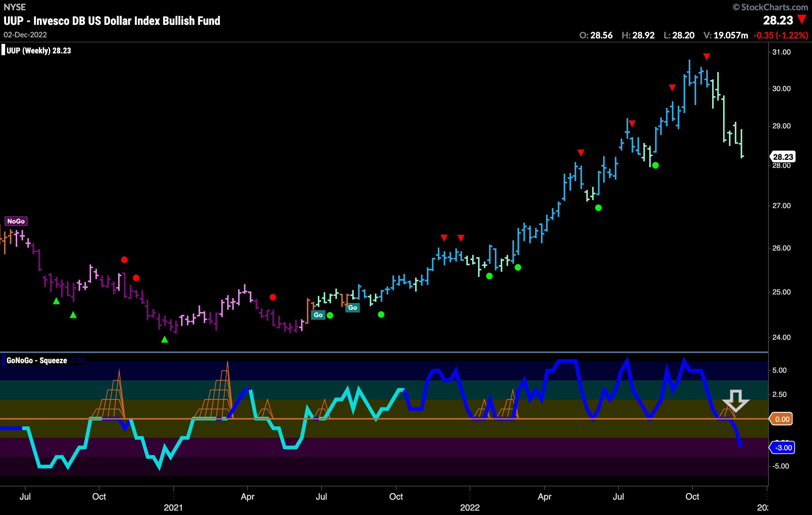Click the second red triangle near December 2021
The height and width of the screenshot is (515, 812).
pyautogui.click(x=461, y=238)
